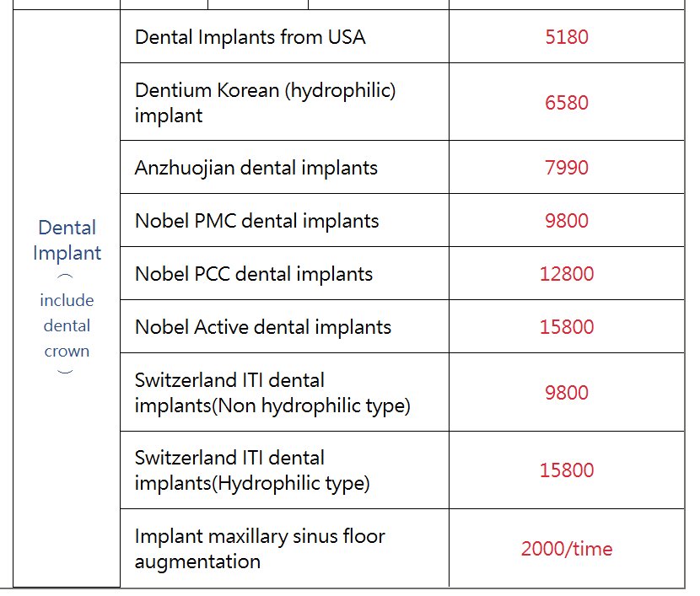
Task: Select the 12800 price cell
Action: tap(567, 274)
